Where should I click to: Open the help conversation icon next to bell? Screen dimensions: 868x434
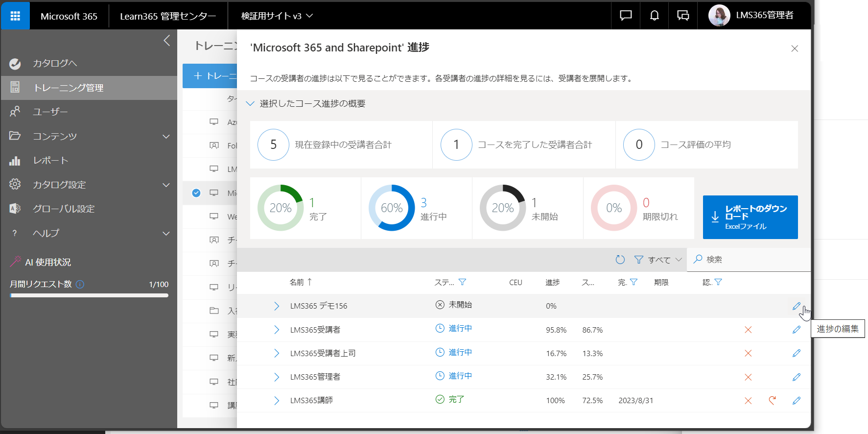click(x=683, y=16)
